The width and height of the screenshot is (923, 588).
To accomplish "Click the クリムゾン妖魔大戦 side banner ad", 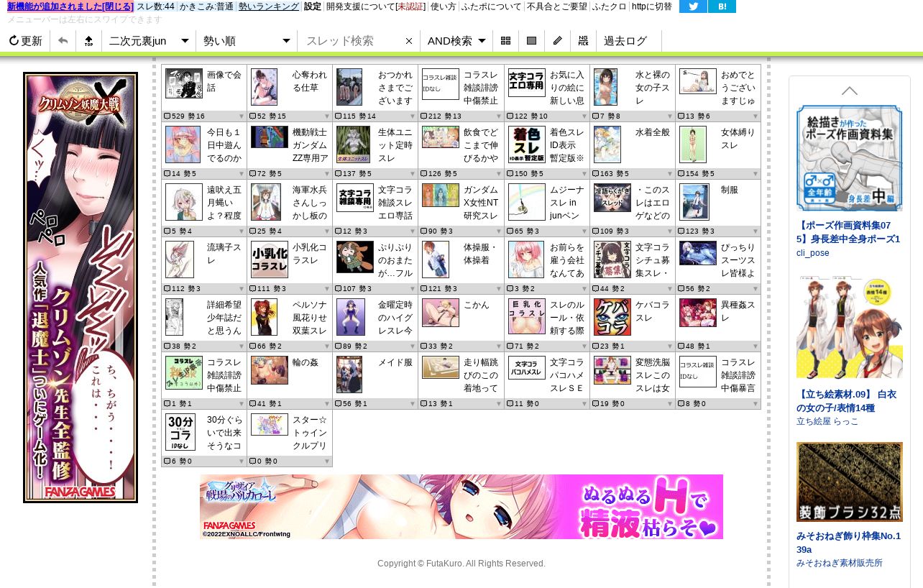I will [81, 288].
